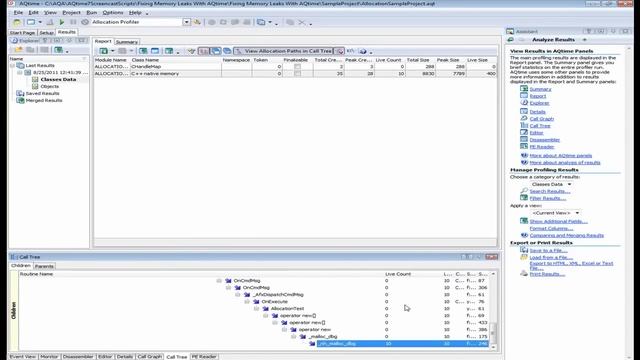Image resolution: width=640 pixels, height=360 pixels.
Task: Click the folder icon in Explorer toolbar
Action: (x=18, y=50)
